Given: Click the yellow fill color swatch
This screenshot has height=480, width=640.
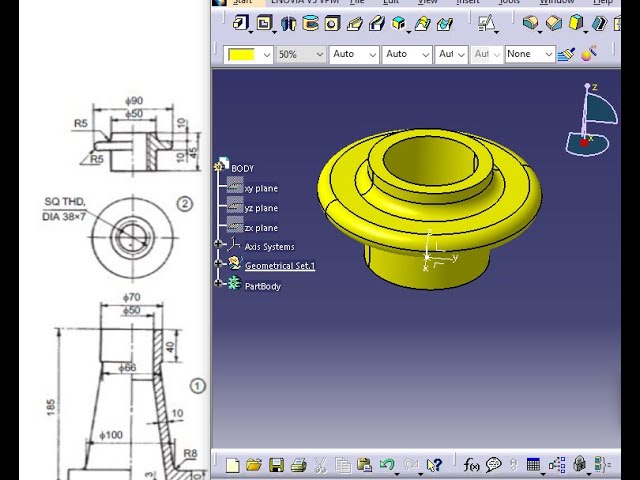Looking at the screenshot, I should click(242, 54).
